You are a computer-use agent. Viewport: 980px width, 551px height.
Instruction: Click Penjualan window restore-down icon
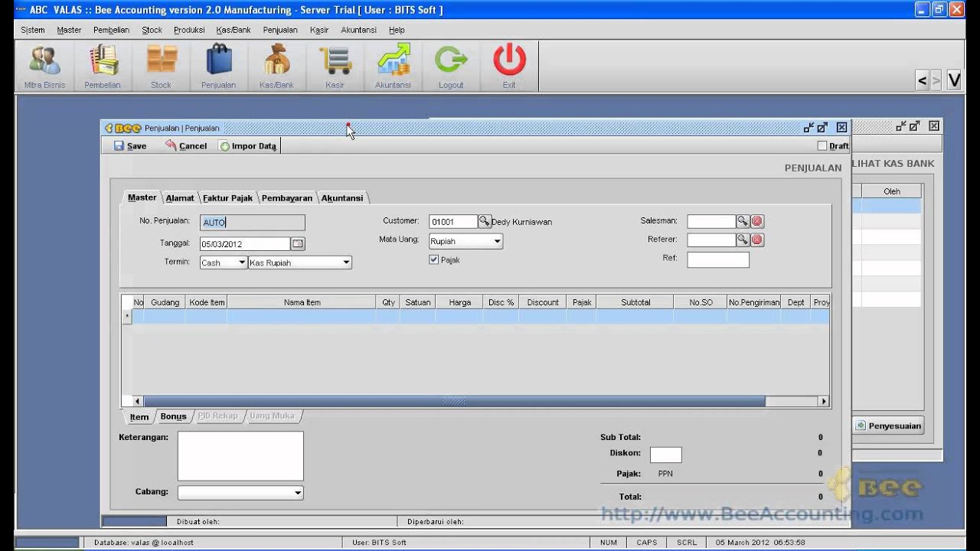coord(808,128)
